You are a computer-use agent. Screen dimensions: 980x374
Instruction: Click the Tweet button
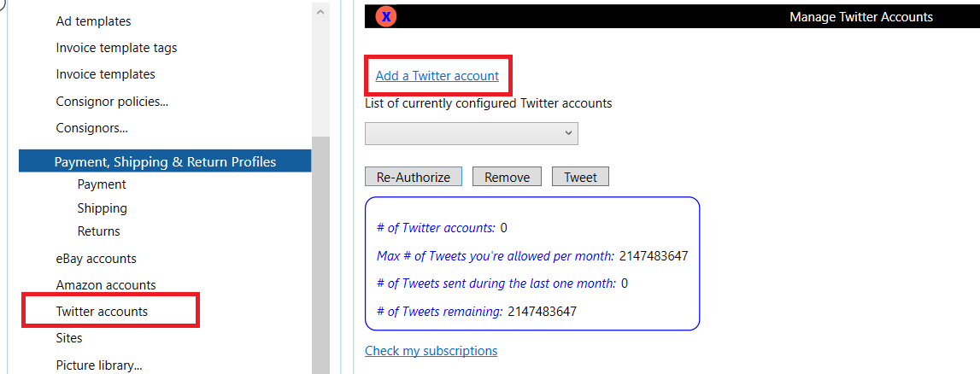[581, 177]
